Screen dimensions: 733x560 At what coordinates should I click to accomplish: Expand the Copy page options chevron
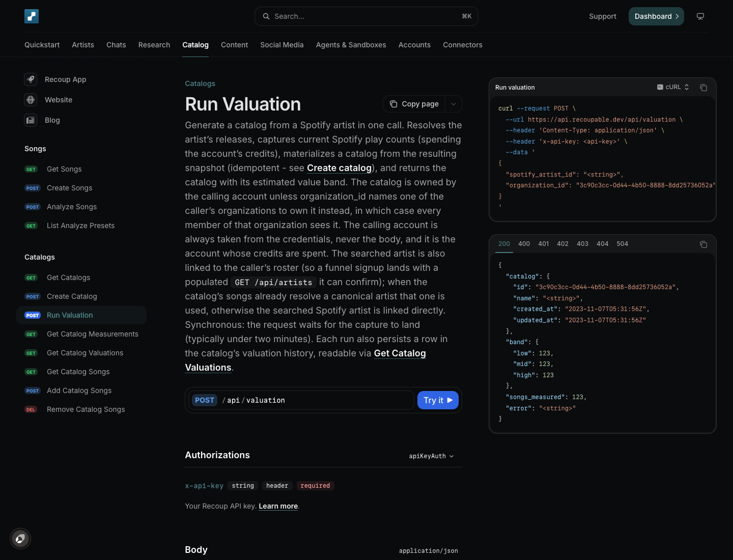454,104
